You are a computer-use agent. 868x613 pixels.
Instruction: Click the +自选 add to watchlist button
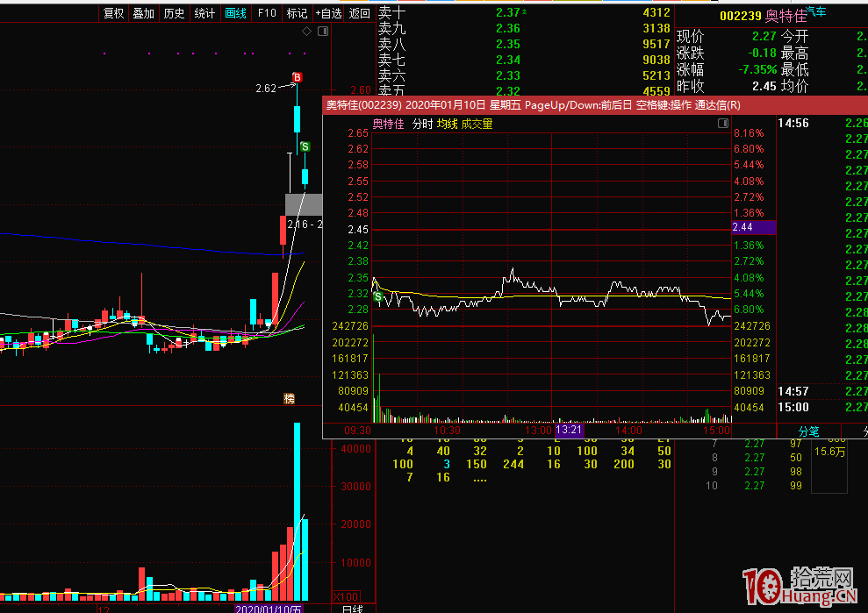(x=328, y=13)
